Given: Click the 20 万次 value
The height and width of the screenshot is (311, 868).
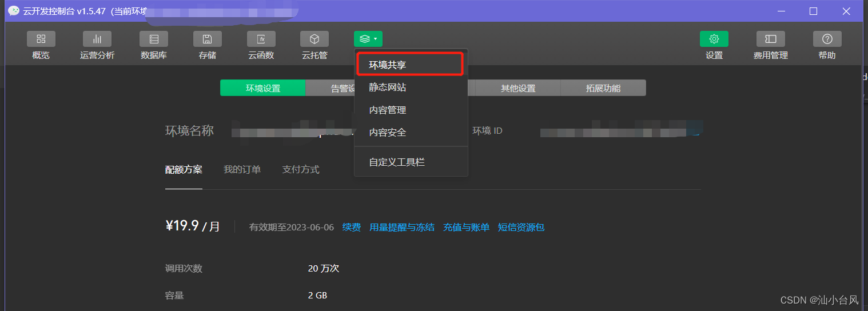Looking at the screenshot, I should (324, 268).
